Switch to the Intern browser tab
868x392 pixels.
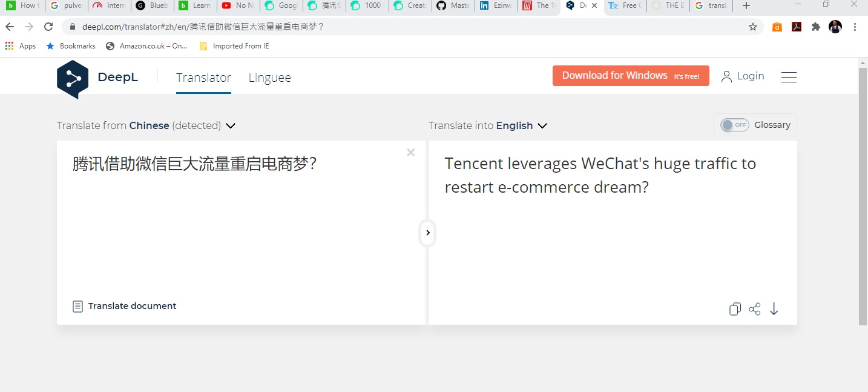[x=110, y=5]
